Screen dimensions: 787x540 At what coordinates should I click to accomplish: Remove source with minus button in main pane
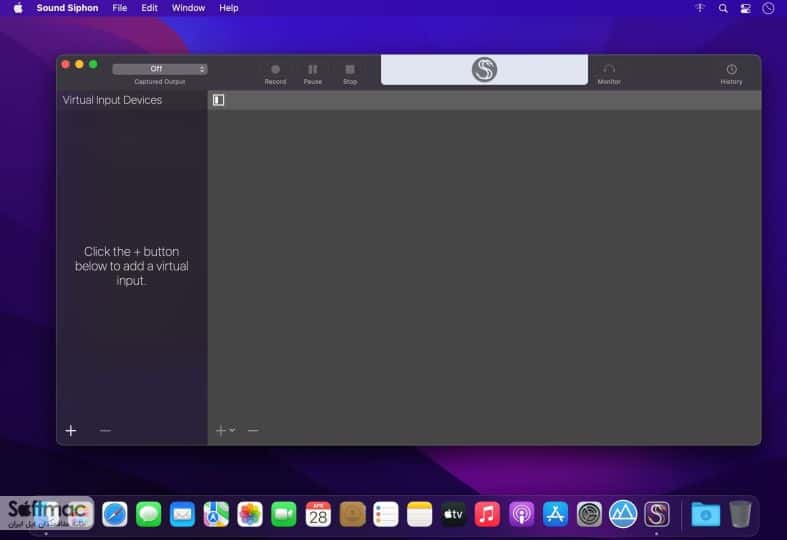tap(253, 431)
